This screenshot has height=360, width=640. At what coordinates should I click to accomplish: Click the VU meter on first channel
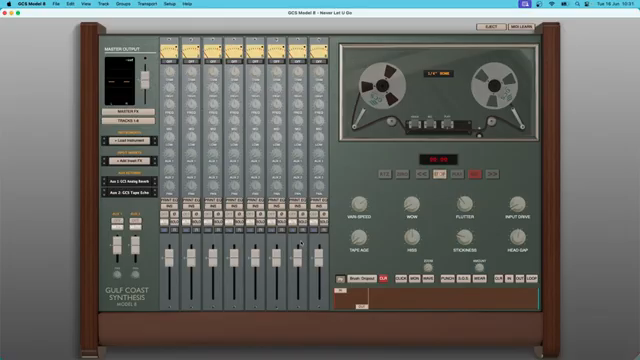click(169, 51)
